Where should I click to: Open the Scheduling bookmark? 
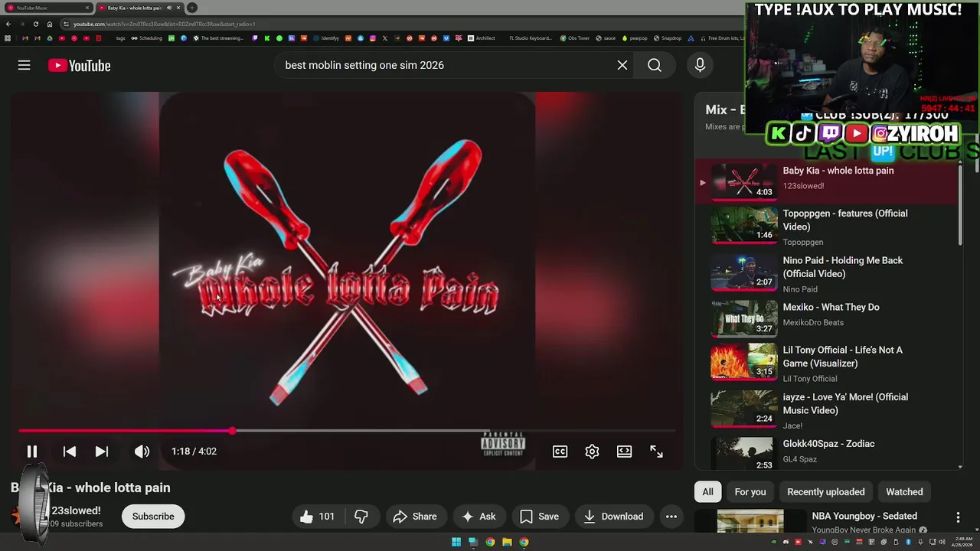click(147, 38)
